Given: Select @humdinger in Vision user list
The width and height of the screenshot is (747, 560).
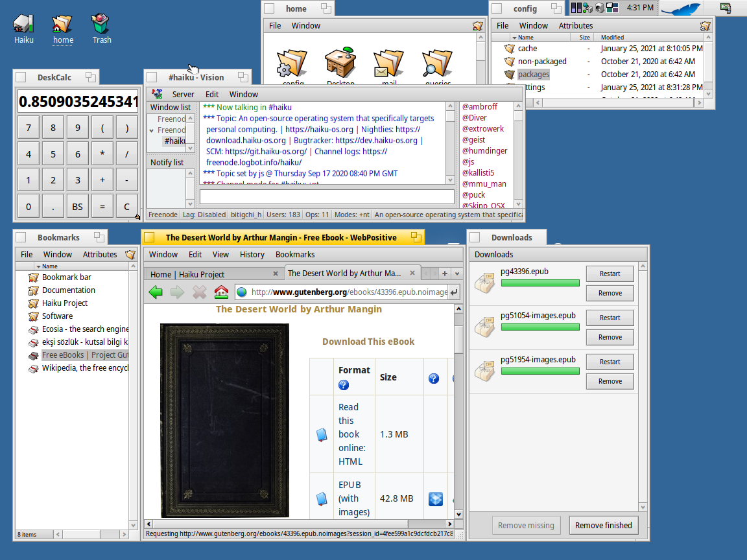Looking at the screenshot, I should [x=484, y=150].
